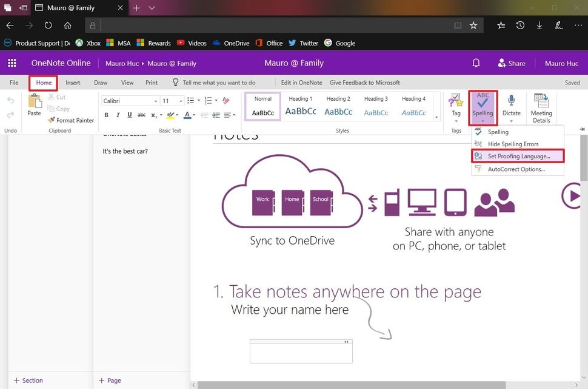This screenshot has height=389, width=588.
Task: Apply the text highlight color
Action: (172, 115)
